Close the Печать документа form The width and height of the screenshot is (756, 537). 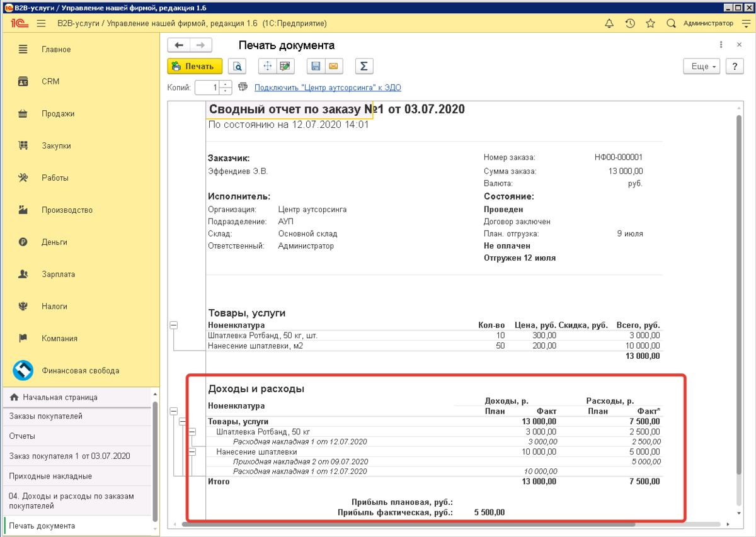739,45
